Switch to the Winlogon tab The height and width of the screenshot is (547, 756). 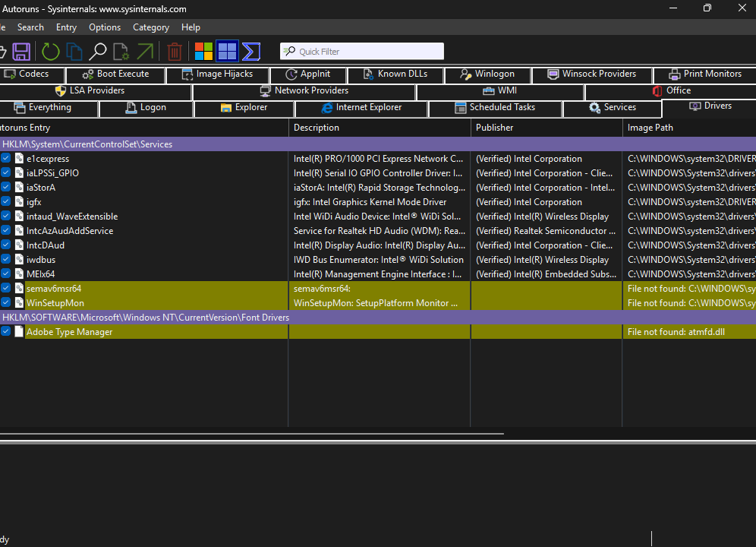point(487,74)
